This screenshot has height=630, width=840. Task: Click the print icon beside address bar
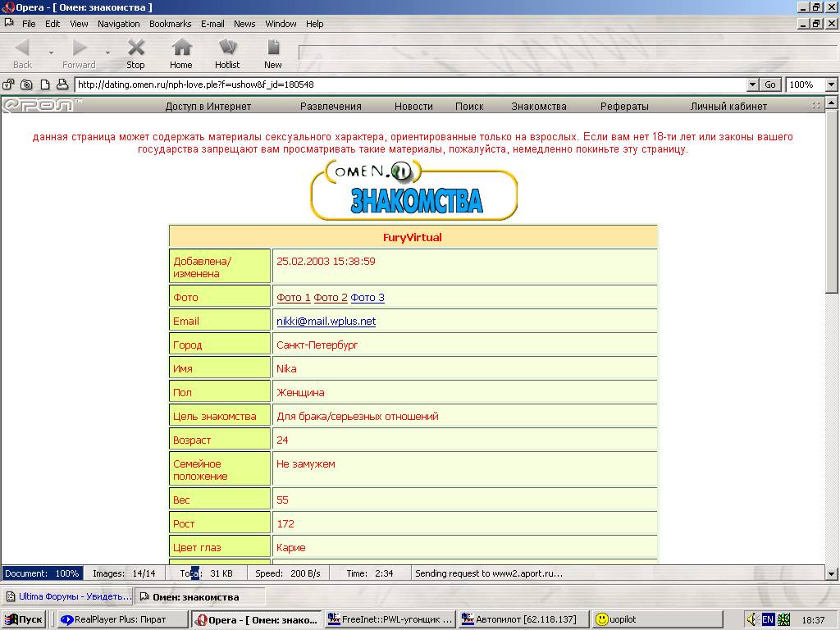(x=62, y=84)
